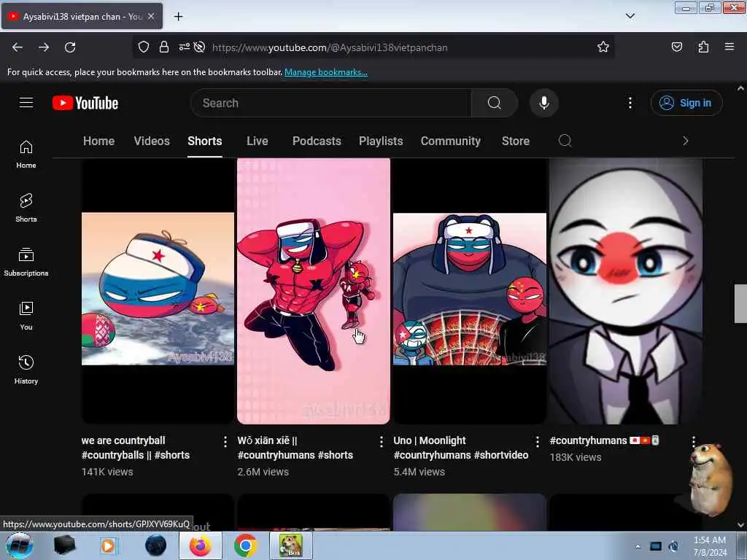Image resolution: width=747 pixels, height=560 pixels.
Task: Open the Manage bookmarks link
Action: point(326,72)
